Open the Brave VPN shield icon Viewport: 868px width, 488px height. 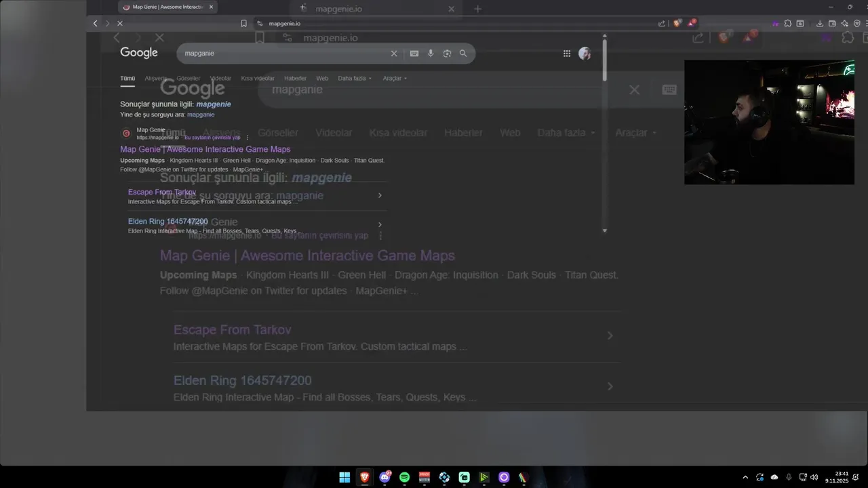(x=857, y=24)
